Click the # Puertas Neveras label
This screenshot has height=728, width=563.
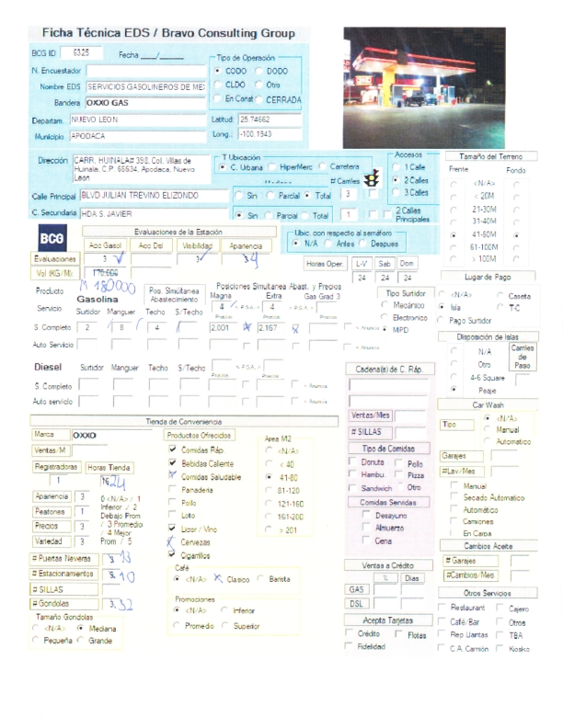tap(64, 559)
